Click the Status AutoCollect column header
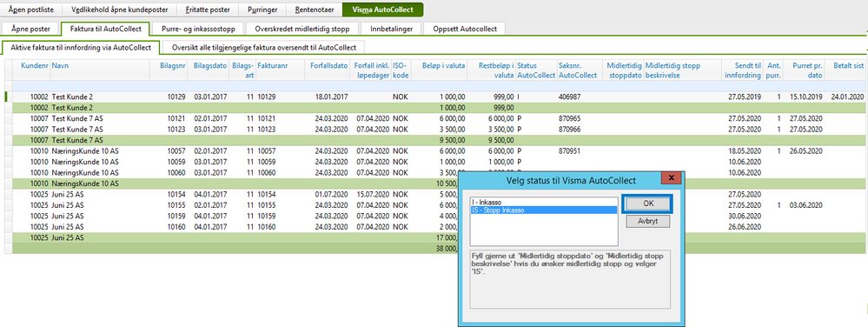The height and width of the screenshot is (327, 868). (x=536, y=70)
